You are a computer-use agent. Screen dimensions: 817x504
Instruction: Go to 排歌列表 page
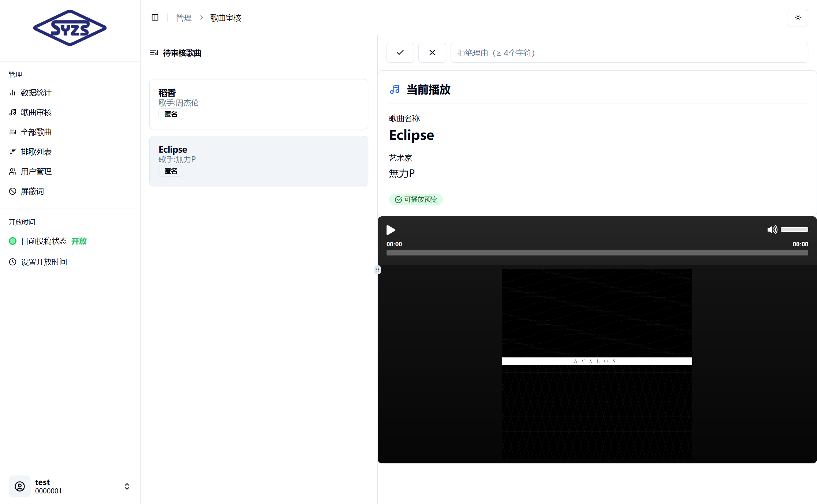[x=36, y=152]
